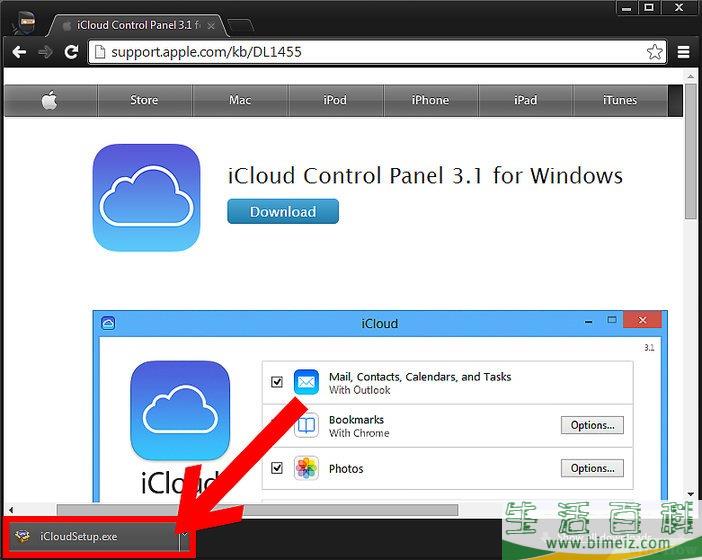The height and width of the screenshot is (560, 702).
Task: Click the scroll left arrow
Action: (11, 509)
